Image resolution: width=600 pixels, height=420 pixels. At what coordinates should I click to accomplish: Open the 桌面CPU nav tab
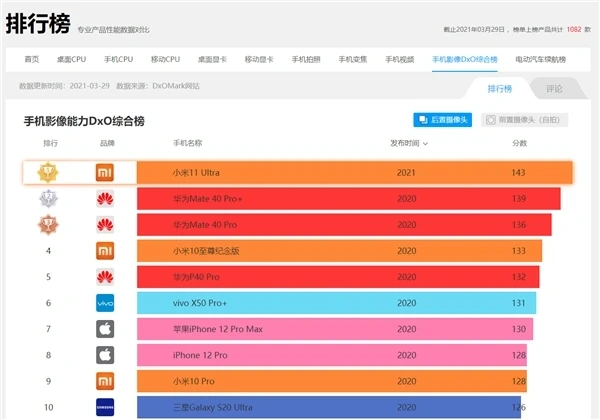[72, 59]
